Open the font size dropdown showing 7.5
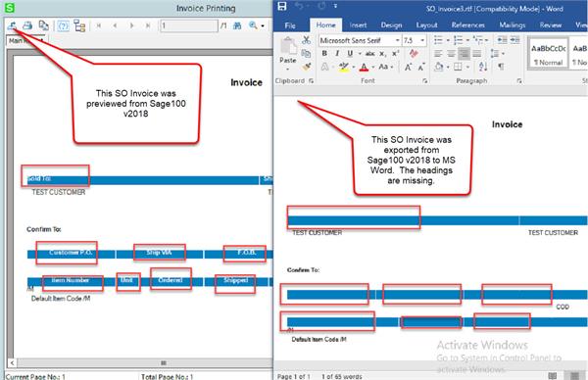 (x=422, y=40)
